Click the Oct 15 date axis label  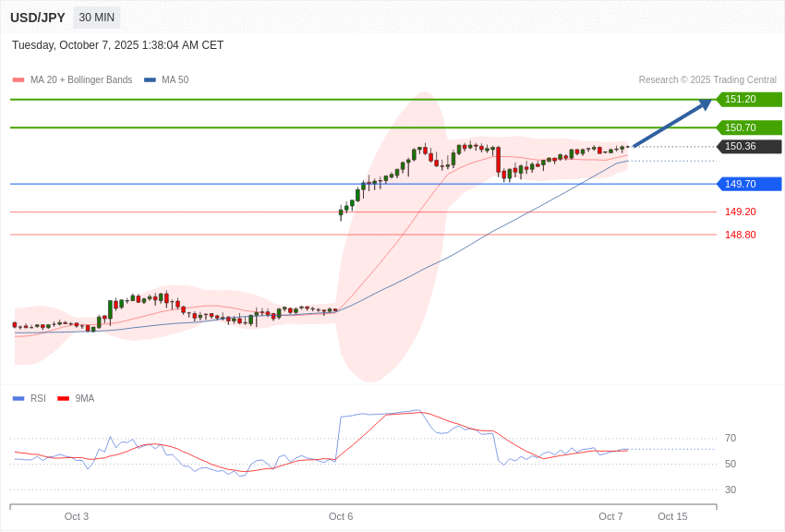672,516
